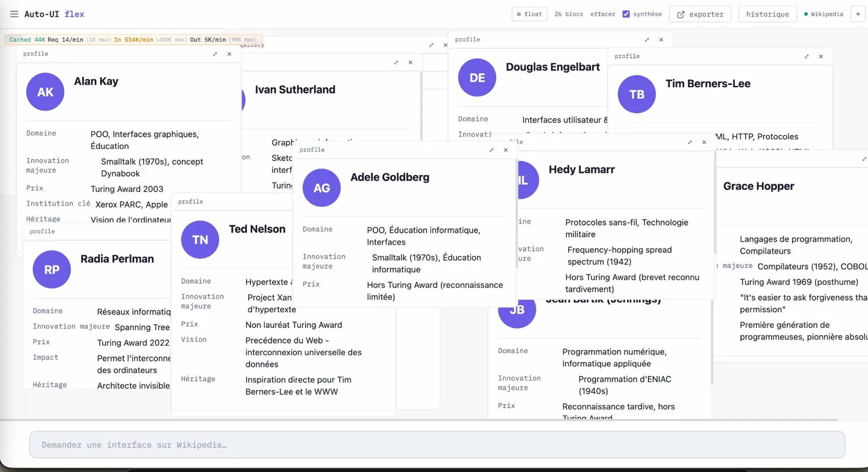
Task: Click Tim Berners-Lee's TB avatar icon
Action: pyautogui.click(x=636, y=94)
